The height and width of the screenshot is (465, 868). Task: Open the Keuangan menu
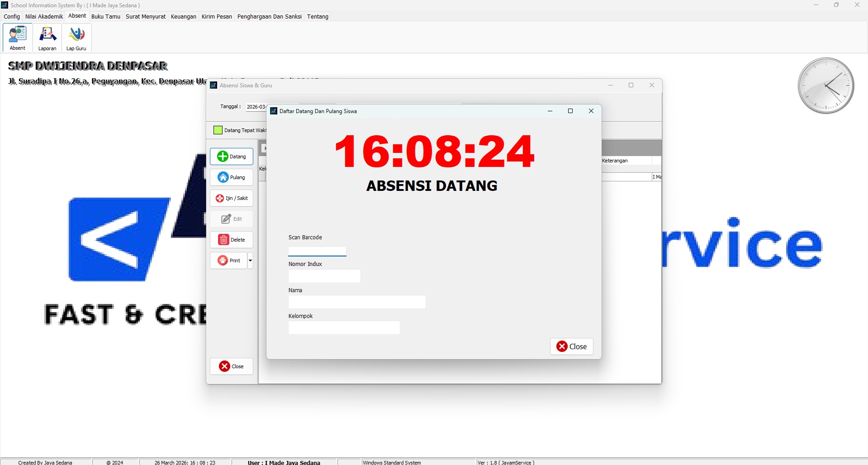tap(183, 17)
